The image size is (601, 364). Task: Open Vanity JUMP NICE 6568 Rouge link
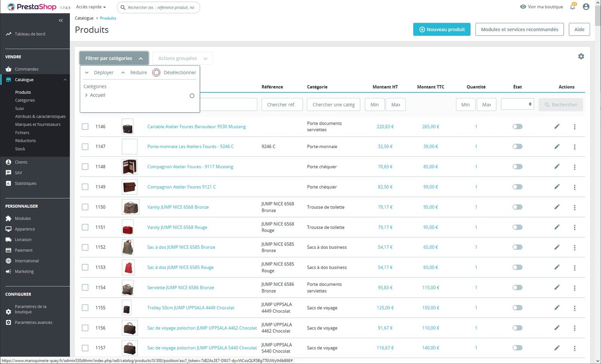point(177,227)
